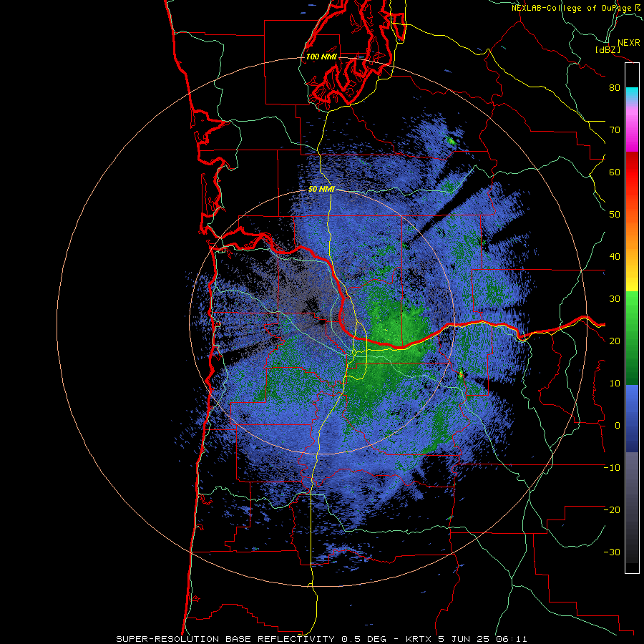Click the "10" value on the dBZ scale
644x644 pixels.
pyautogui.click(x=615, y=384)
